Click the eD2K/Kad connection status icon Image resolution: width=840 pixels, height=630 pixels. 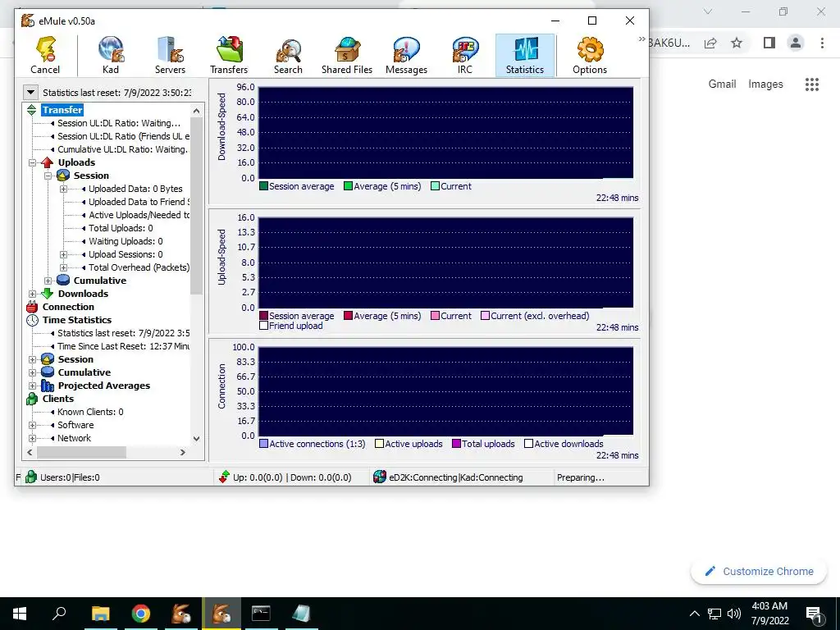point(379,477)
